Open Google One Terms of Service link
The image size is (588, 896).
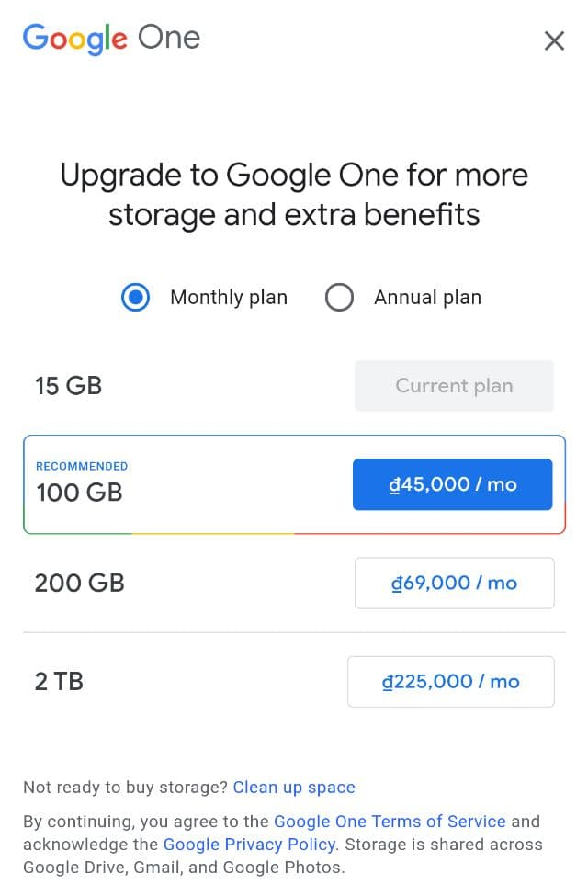390,822
